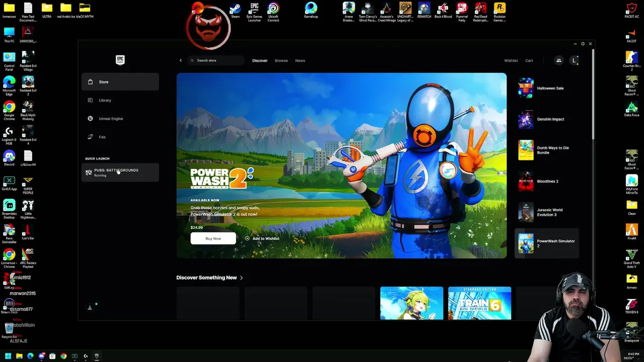This screenshot has height=362, width=644.
Task: Open Rockstar Games launcher shortcut
Action: pos(500,12)
